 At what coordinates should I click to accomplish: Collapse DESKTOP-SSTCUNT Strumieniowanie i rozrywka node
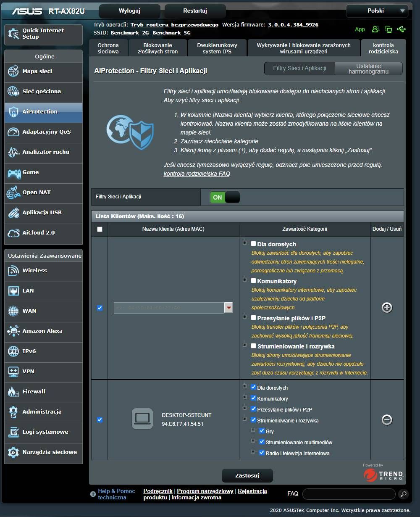click(x=244, y=419)
